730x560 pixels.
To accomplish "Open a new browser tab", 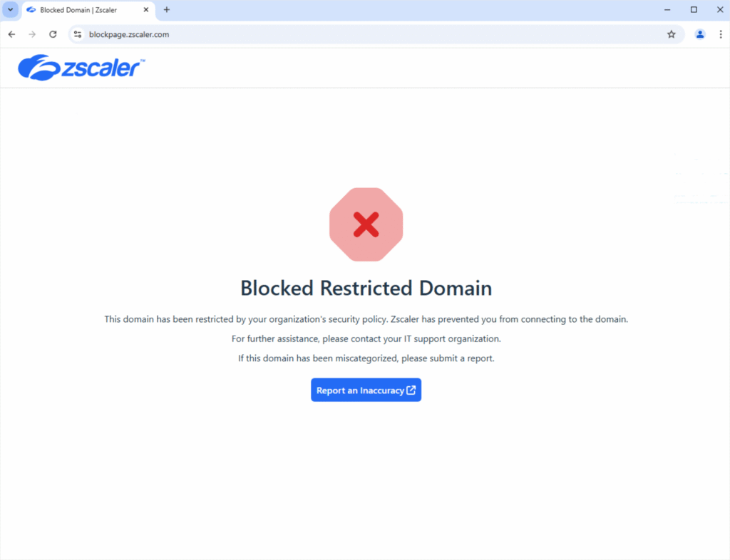I will 166,9.
